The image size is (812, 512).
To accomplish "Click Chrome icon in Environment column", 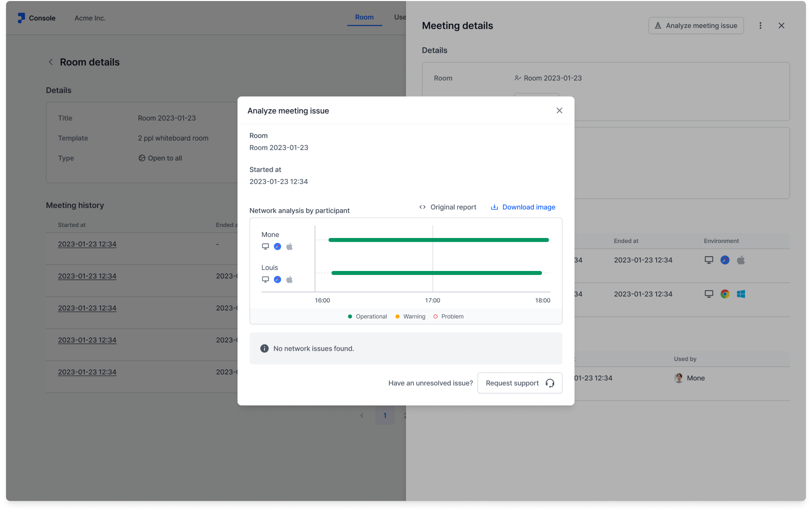I will 725,294.
